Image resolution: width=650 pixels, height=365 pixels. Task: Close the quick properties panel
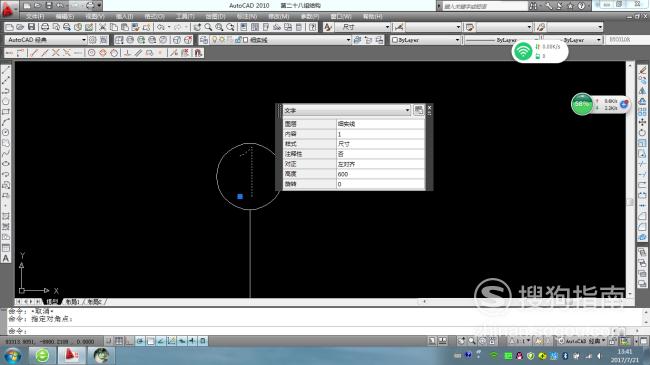tap(429, 107)
